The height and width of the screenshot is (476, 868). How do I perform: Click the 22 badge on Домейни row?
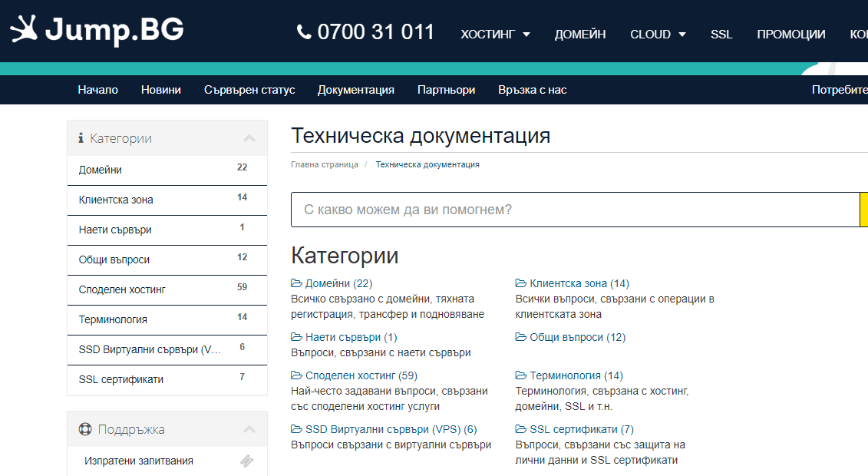(x=242, y=167)
